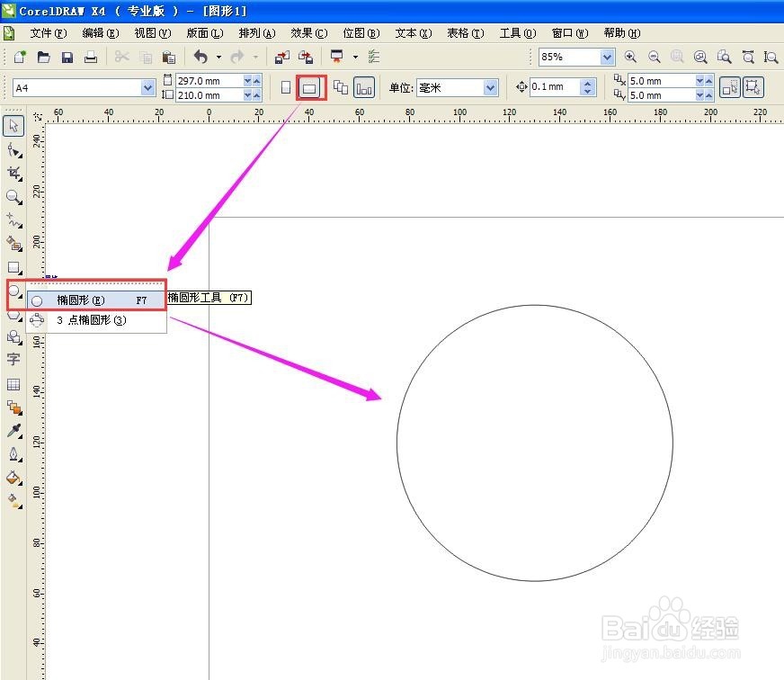The image size is (784, 680).
Task: Select the Freehand drawing tool
Action: 14,220
